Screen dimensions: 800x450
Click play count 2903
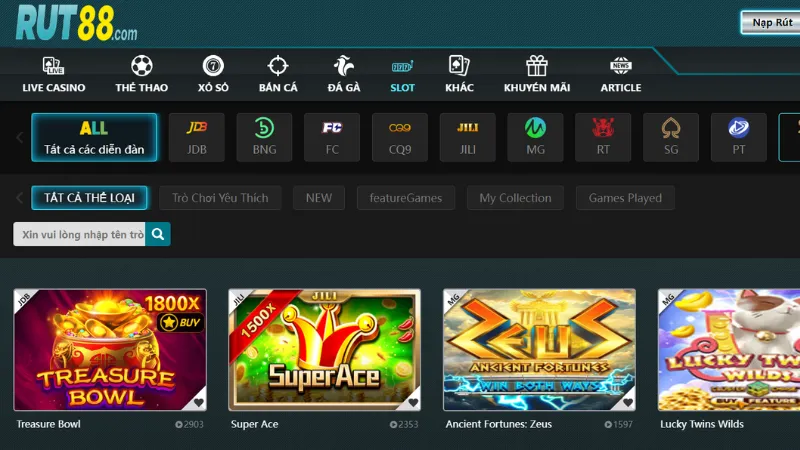[189, 424]
